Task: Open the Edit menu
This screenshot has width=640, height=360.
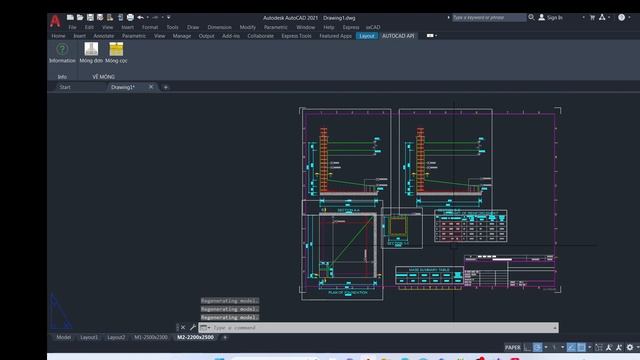Action: point(89,27)
